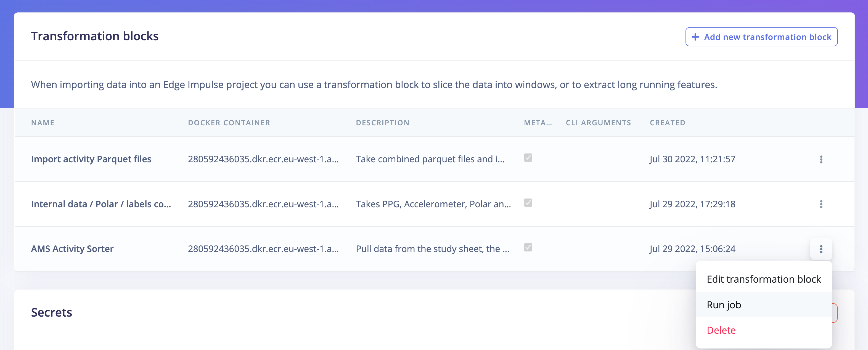Toggle metadata checkbox for Import activity Parquet files
Viewport: 868px width, 350px height.
pyautogui.click(x=528, y=158)
